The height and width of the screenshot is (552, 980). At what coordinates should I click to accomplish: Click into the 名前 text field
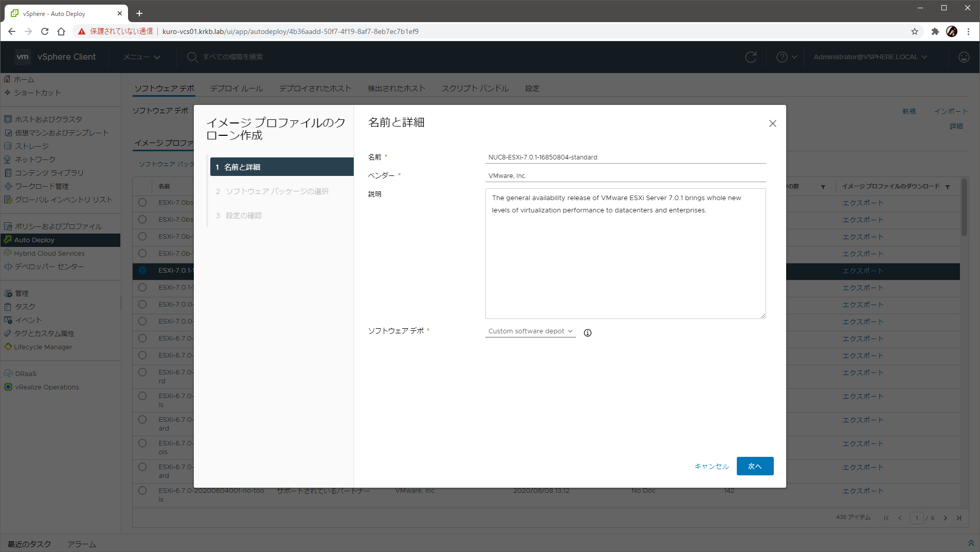(625, 157)
